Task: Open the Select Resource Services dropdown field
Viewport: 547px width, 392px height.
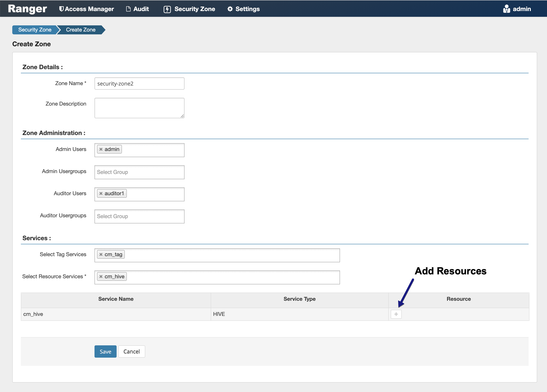Action: tap(229, 277)
